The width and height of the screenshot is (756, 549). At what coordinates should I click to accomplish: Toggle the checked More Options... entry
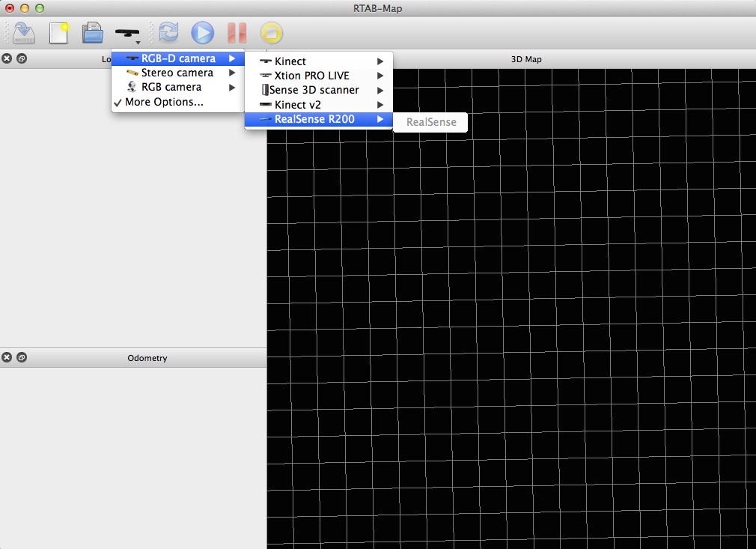[164, 102]
